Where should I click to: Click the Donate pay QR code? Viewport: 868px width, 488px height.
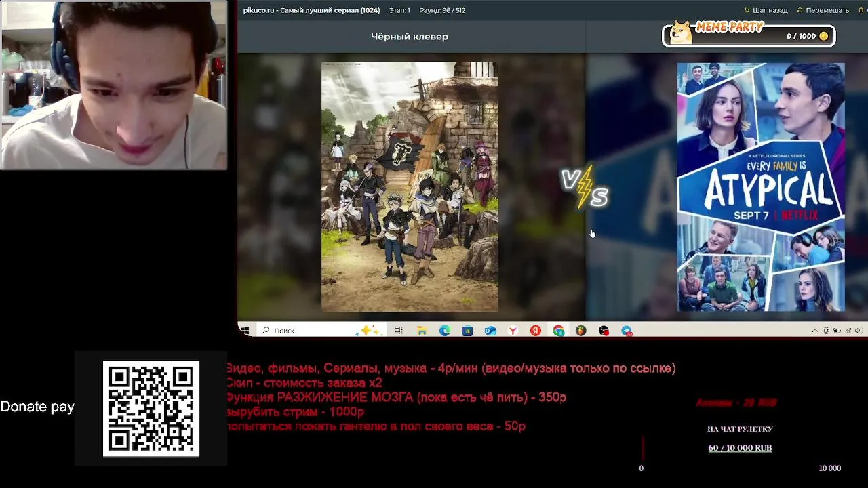pos(151,408)
